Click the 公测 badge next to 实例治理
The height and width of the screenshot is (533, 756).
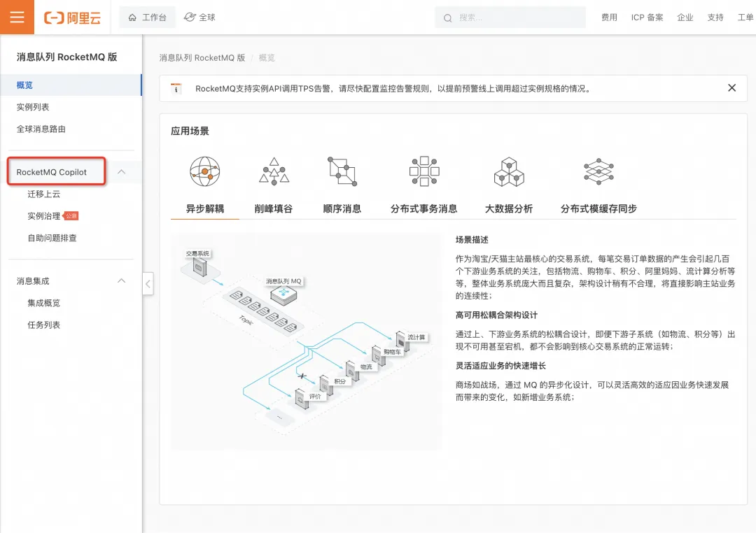pyautogui.click(x=71, y=216)
